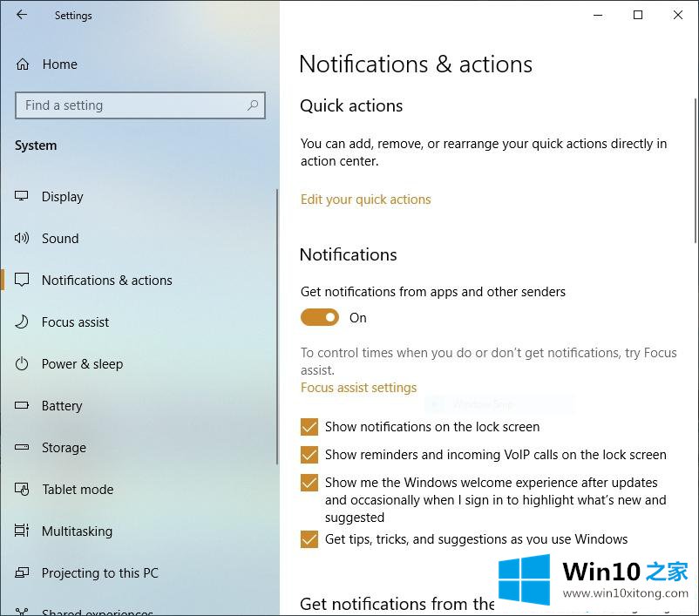Click Edit your quick actions link

click(365, 200)
